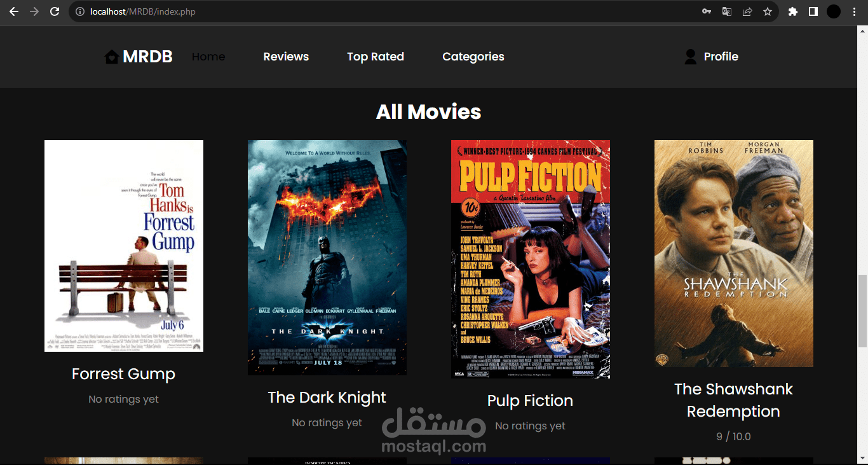This screenshot has width=868, height=465.
Task: Navigate to the Reviews section
Action: [x=286, y=56]
